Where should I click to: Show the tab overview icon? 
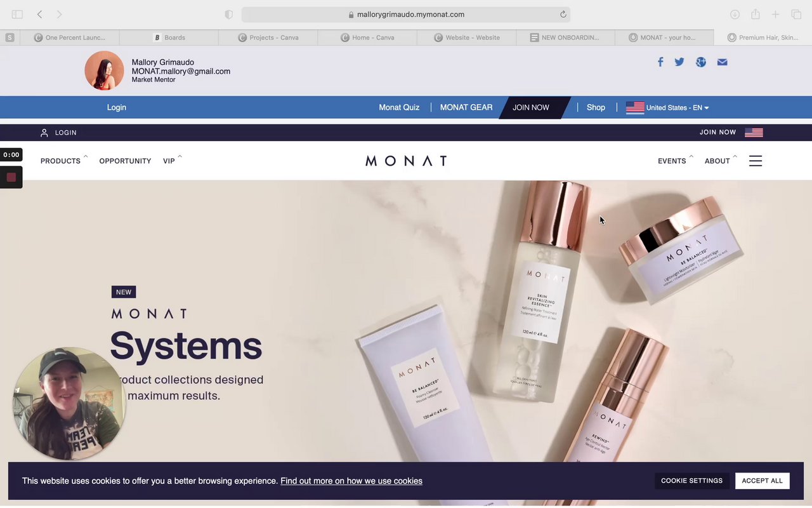tap(796, 14)
